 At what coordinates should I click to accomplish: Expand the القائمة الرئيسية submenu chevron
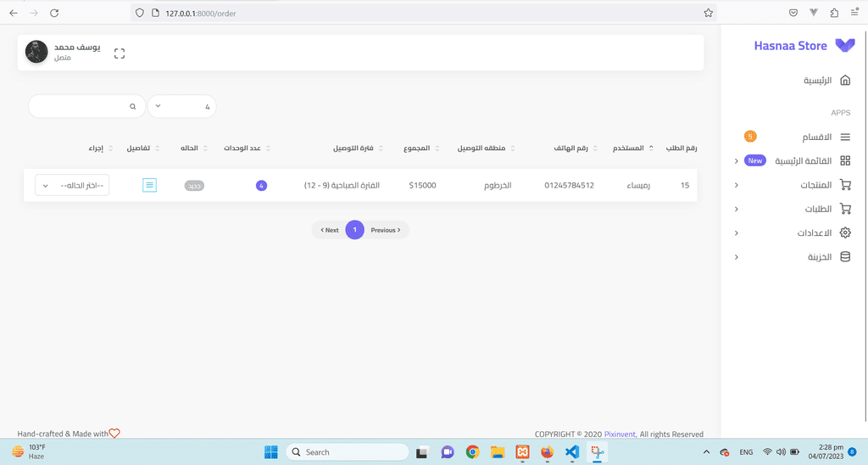tap(737, 160)
